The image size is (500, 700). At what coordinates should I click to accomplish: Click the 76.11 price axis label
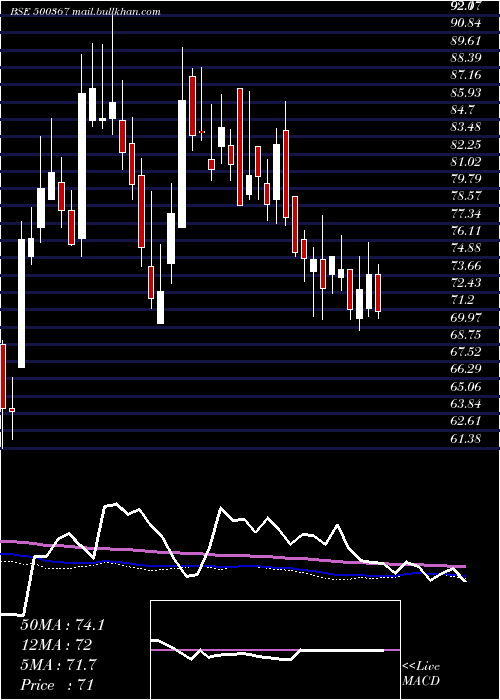(465, 231)
